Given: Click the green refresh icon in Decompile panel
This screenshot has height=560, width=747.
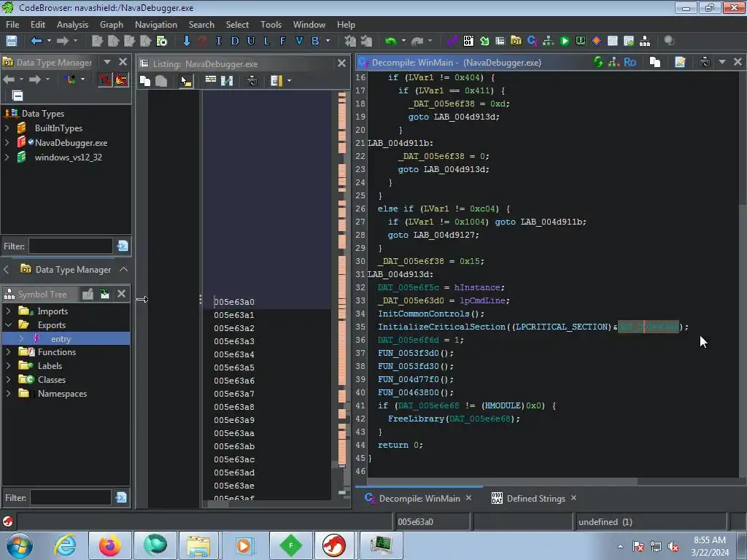Looking at the screenshot, I should coord(598,62).
